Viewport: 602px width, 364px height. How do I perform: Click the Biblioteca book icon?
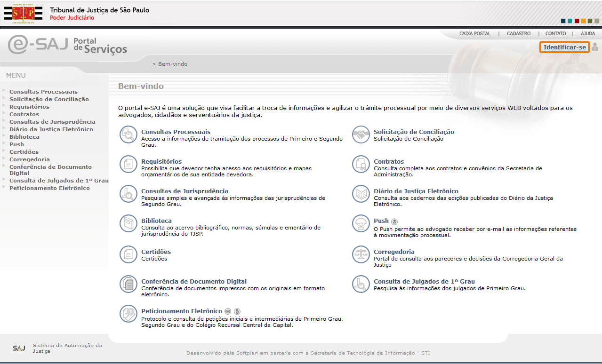[128, 223]
